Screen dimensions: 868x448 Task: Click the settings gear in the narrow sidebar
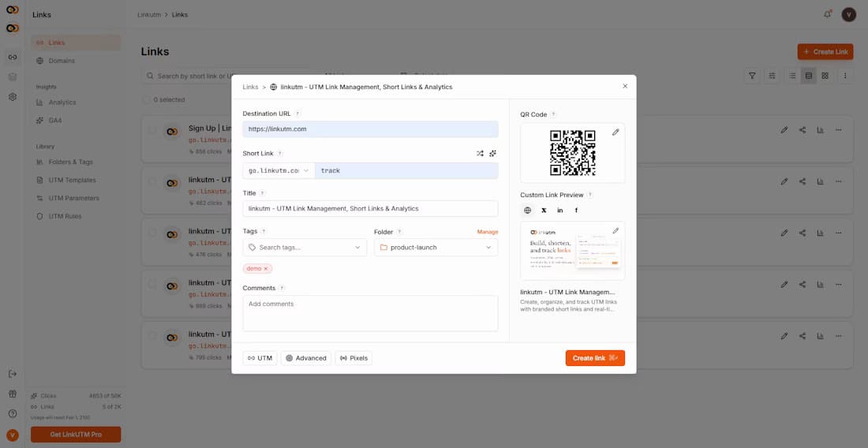[x=12, y=97]
